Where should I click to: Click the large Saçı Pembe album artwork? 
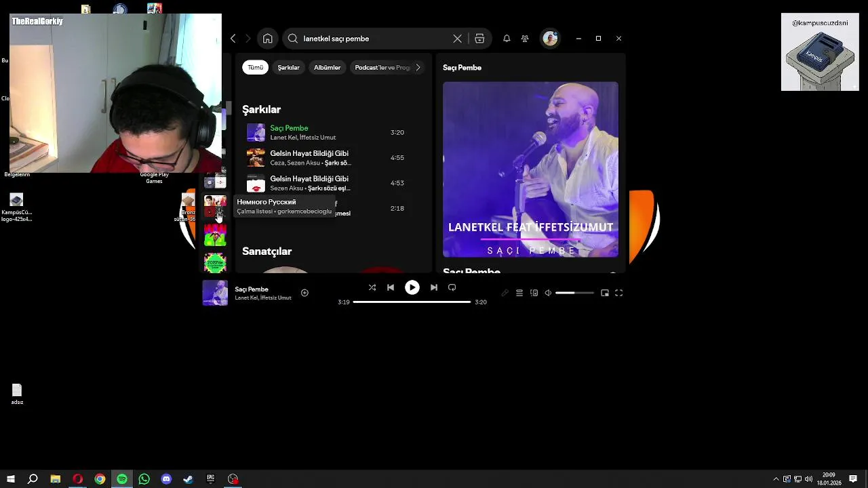(530, 169)
